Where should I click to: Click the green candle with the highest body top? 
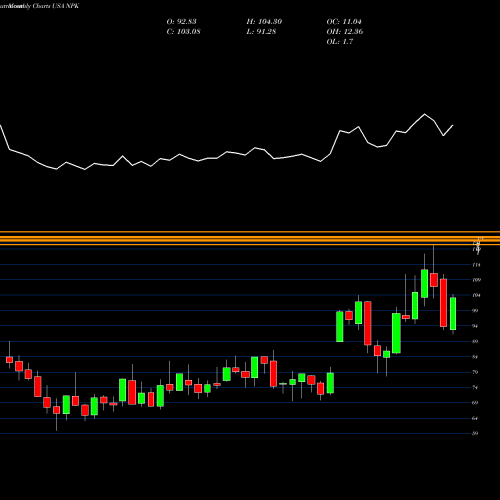pos(424,284)
